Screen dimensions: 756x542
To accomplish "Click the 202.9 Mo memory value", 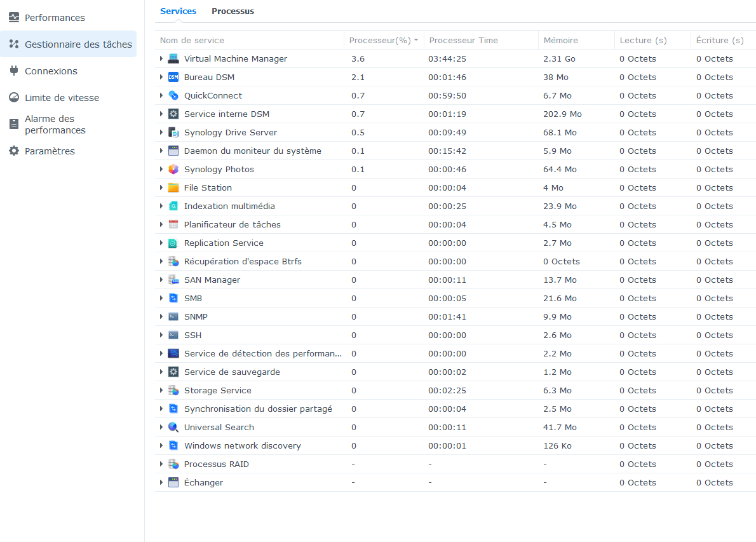I will click(562, 114).
